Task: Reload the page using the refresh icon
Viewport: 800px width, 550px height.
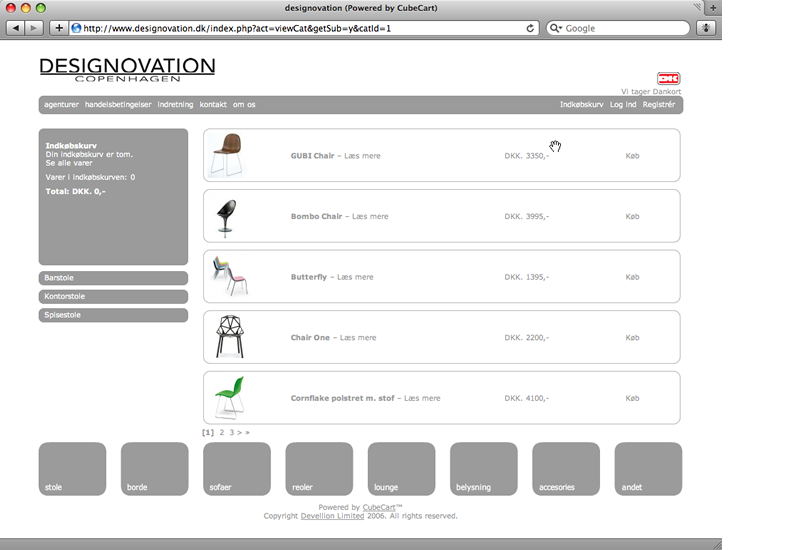Action: [x=530, y=28]
